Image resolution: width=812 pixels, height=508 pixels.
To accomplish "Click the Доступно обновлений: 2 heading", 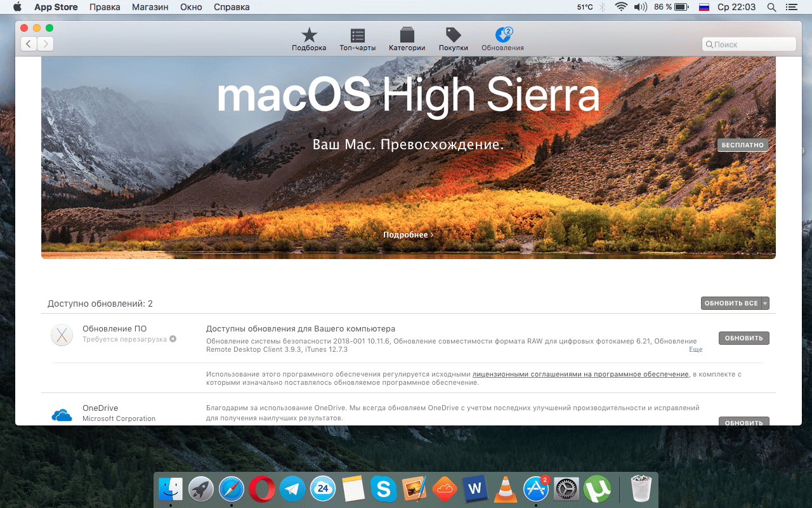I will 100,304.
